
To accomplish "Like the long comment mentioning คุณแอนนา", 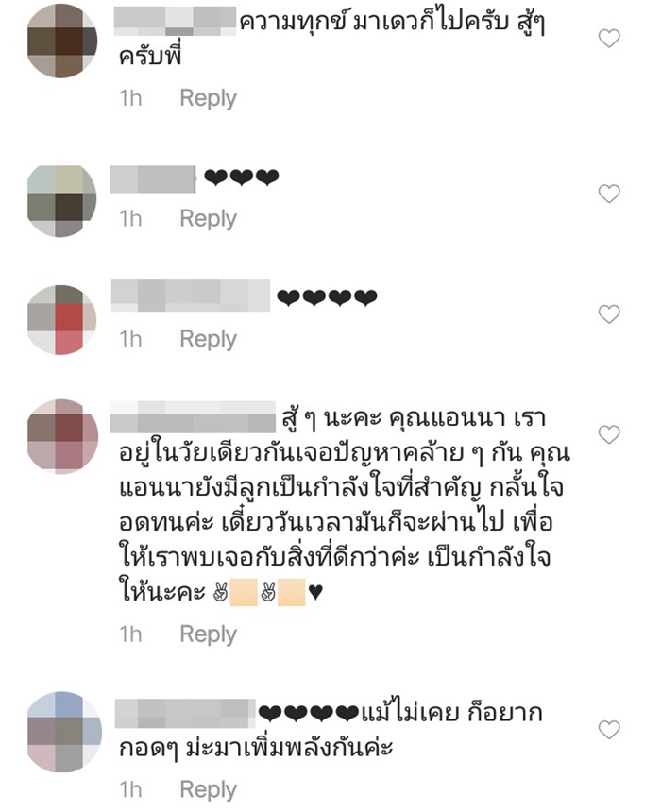I will coord(609,434).
